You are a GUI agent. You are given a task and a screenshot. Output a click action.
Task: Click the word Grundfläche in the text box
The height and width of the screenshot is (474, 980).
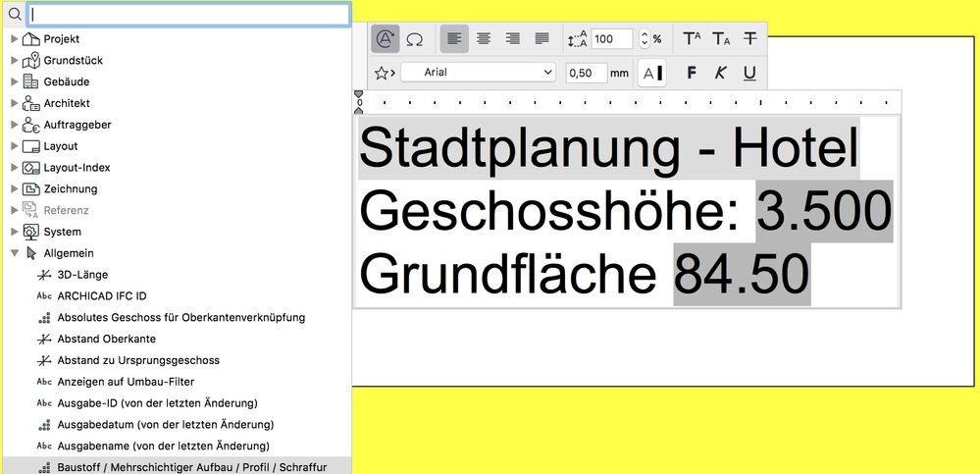coord(508,275)
